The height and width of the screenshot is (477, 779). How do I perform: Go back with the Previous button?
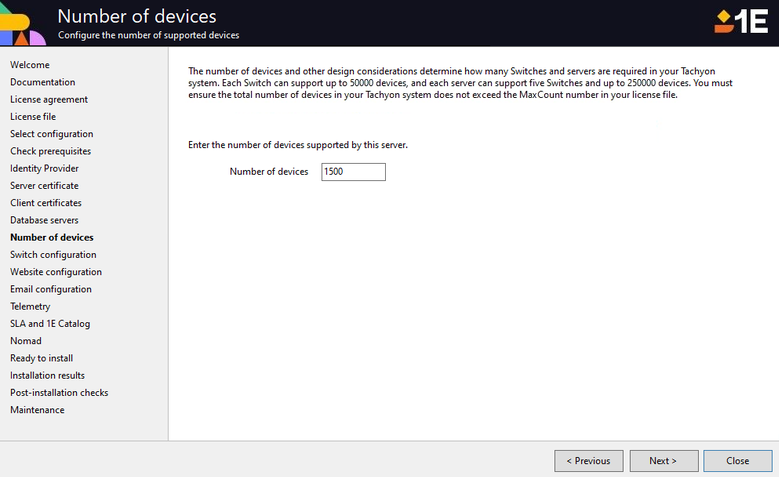588,461
